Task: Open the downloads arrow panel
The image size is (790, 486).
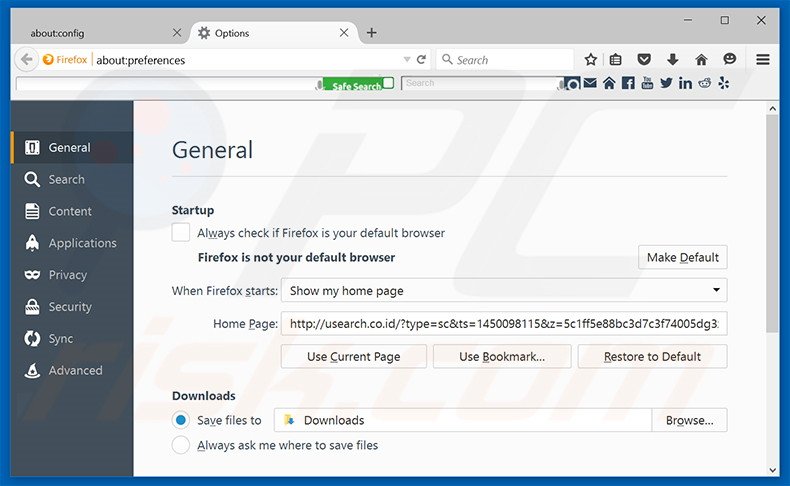Action: point(672,60)
